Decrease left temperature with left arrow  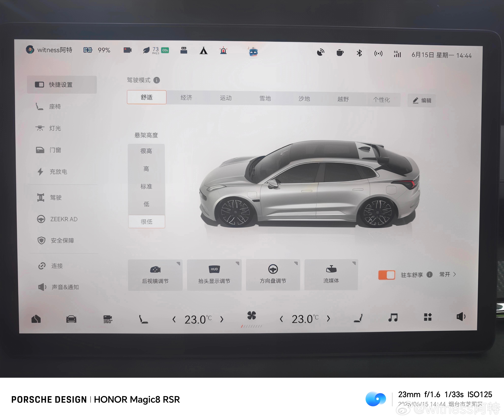(174, 320)
